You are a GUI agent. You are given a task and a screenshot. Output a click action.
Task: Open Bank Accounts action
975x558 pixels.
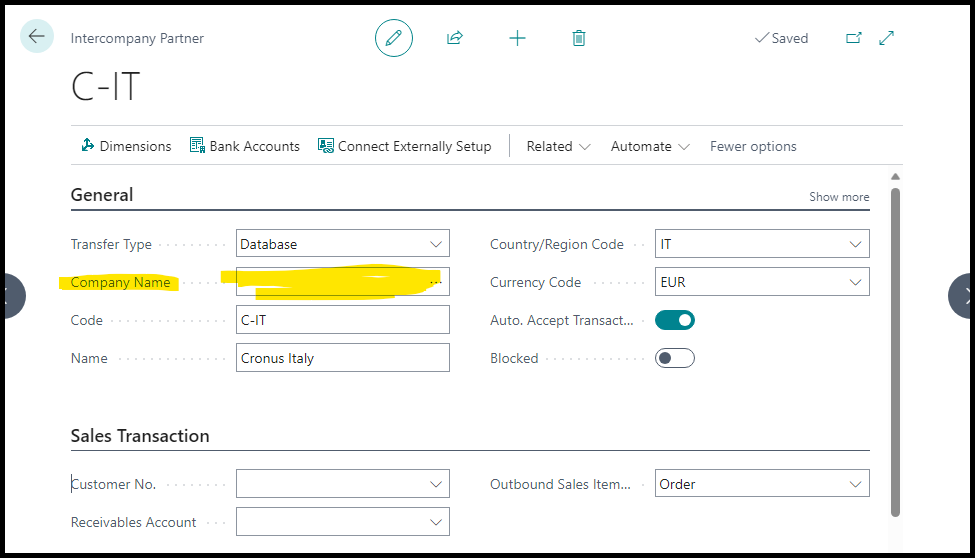tap(245, 146)
